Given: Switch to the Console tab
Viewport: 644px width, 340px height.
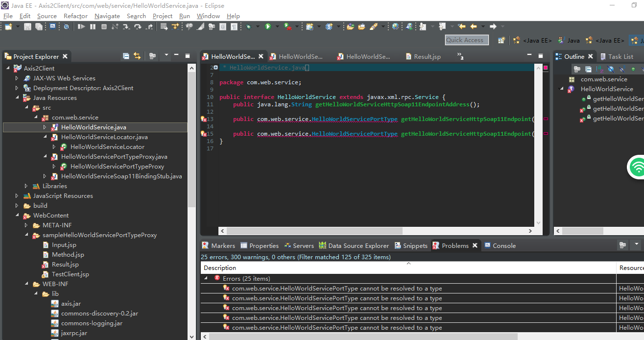Looking at the screenshot, I should click(x=500, y=245).
